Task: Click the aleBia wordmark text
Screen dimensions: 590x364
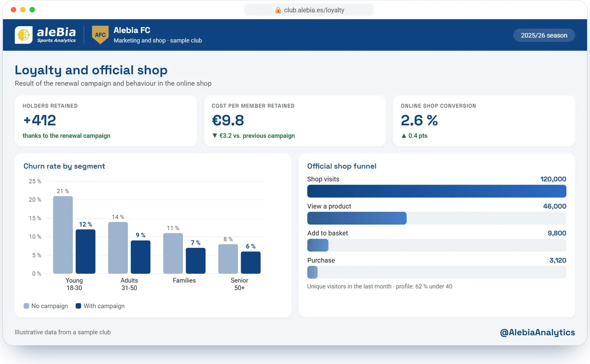Action: (x=56, y=32)
